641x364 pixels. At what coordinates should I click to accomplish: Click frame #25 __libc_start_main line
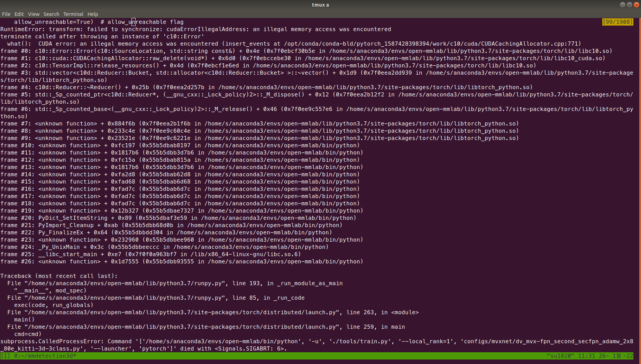[x=151, y=254]
